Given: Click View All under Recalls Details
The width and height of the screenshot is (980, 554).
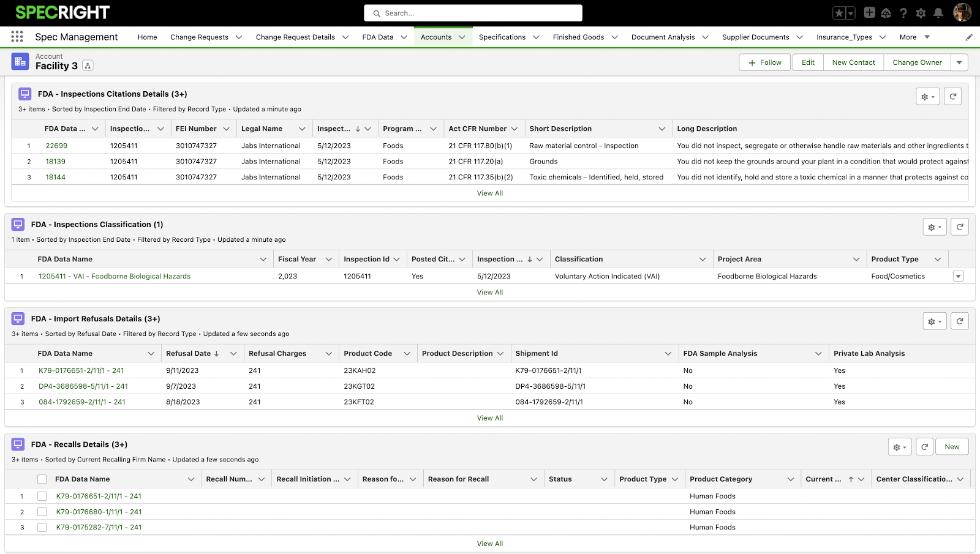Looking at the screenshot, I should (x=490, y=544).
